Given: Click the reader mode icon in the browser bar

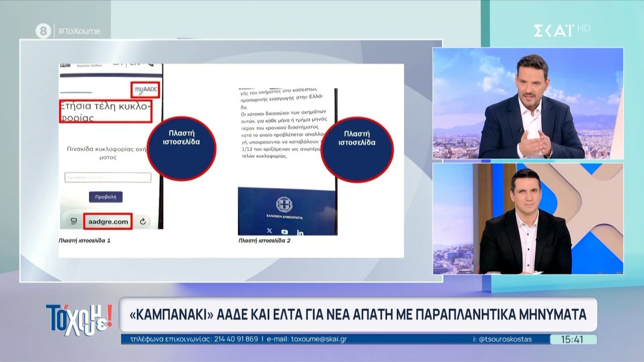Looking at the screenshot, I should (x=74, y=221).
